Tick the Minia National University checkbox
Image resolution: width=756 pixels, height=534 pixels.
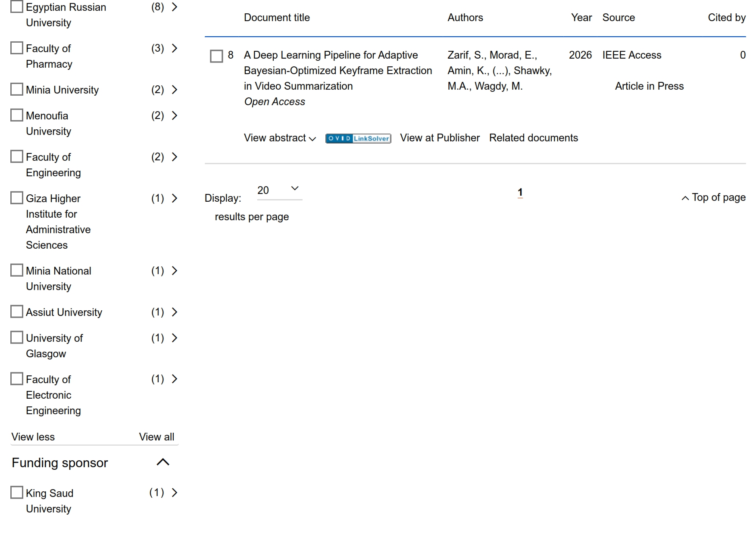(x=17, y=270)
